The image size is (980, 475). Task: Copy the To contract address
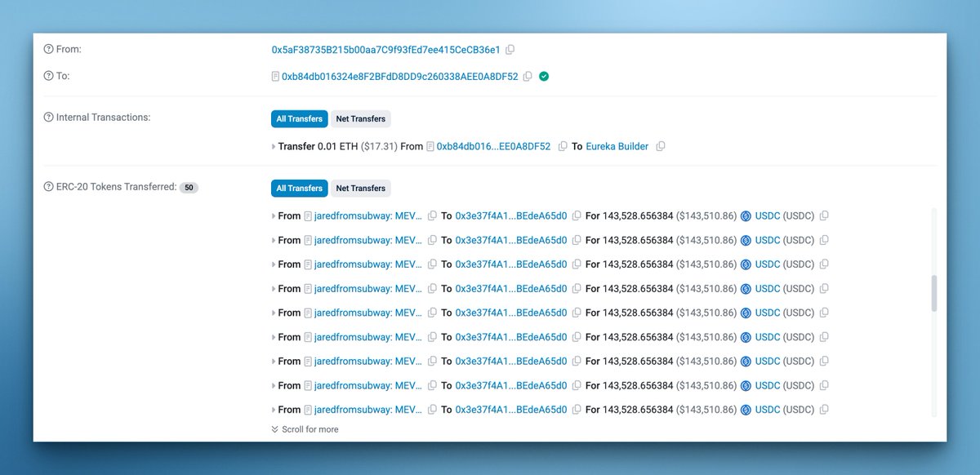click(x=528, y=77)
